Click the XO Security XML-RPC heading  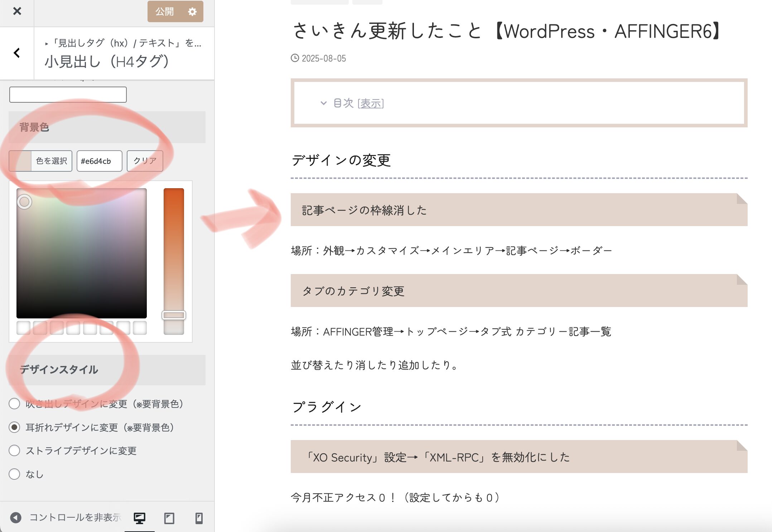(519, 457)
